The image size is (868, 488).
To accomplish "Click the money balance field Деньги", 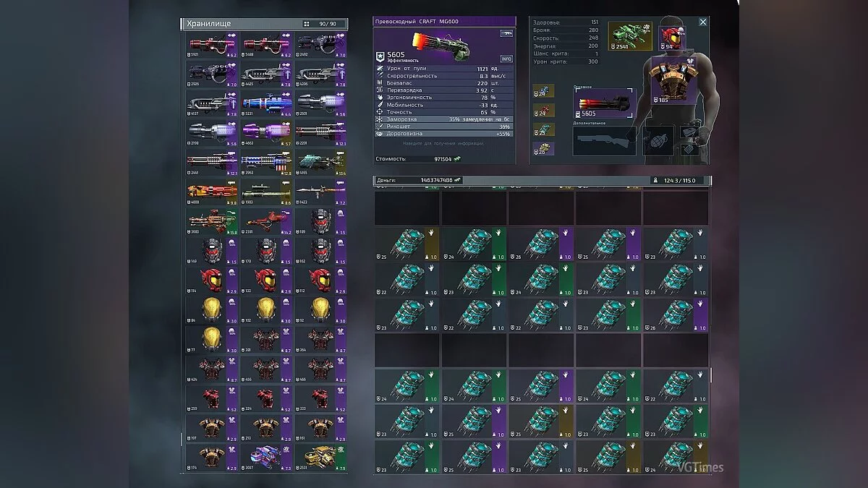I will point(420,180).
